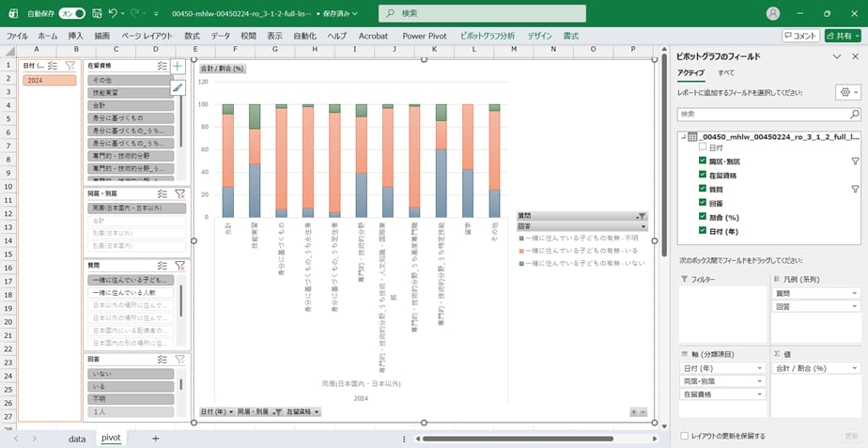Image resolution: width=868 pixels, height=448 pixels.
Task: Switch to the data sheet tab
Action: 77,438
